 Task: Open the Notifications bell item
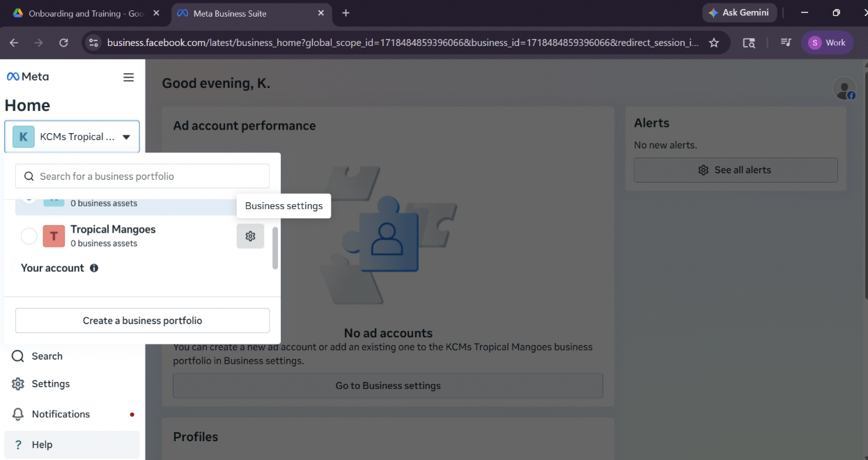coord(72,414)
